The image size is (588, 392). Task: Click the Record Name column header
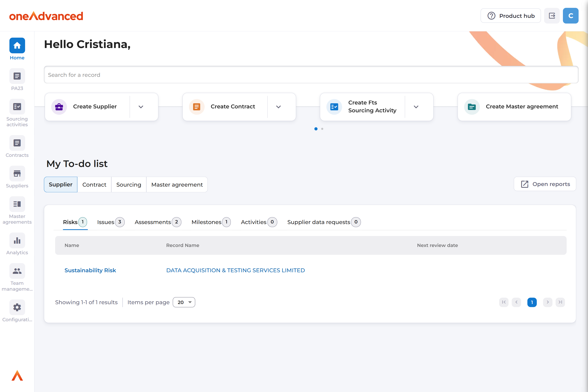point(182,245)
